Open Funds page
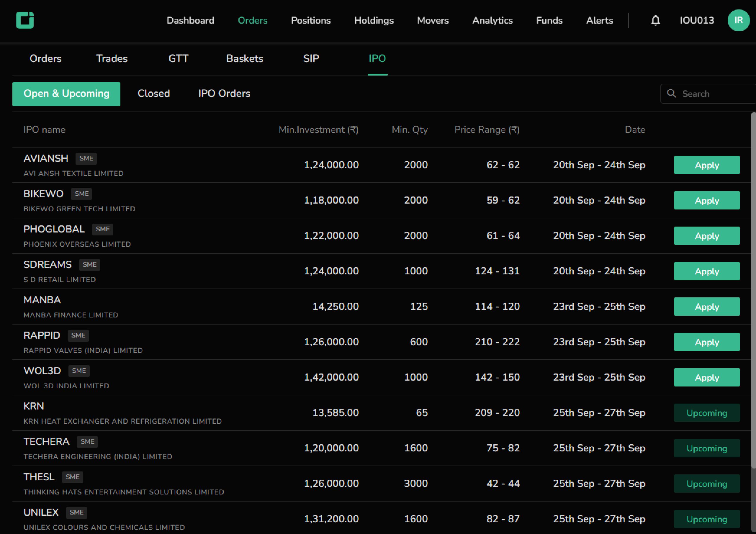The image size is (756, 534). click(x=549, y=20)
